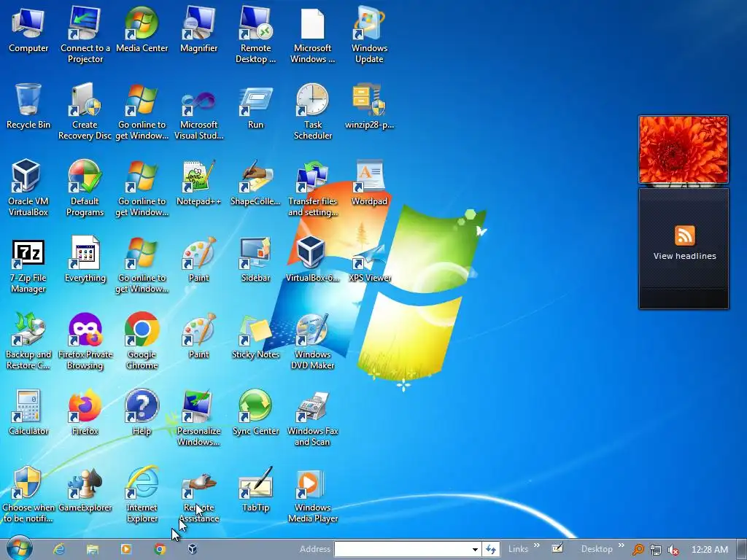Click the magnifier search tray icon

pos(638,550)
